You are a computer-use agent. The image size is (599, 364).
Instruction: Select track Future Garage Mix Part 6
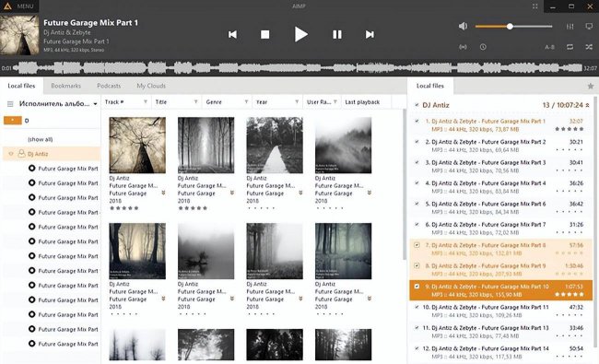pos(500,207)
